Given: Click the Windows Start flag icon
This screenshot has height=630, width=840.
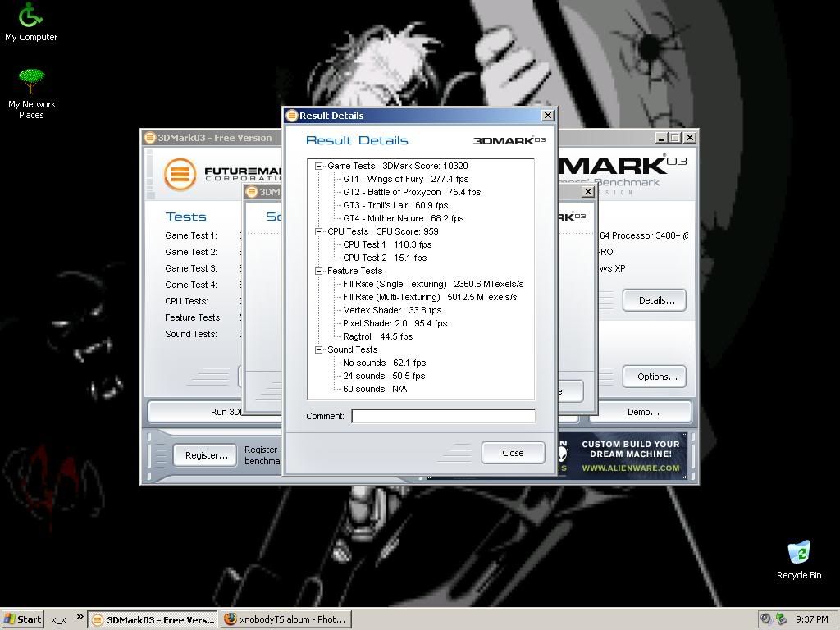Looking at the screenshot, I should (9, 619).
